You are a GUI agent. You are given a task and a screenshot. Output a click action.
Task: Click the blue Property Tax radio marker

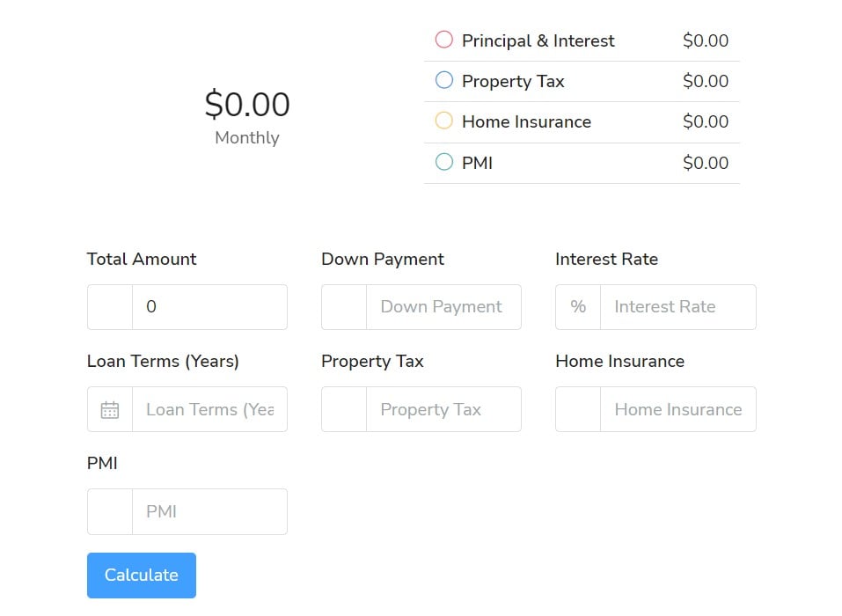[x=443, y=80]
